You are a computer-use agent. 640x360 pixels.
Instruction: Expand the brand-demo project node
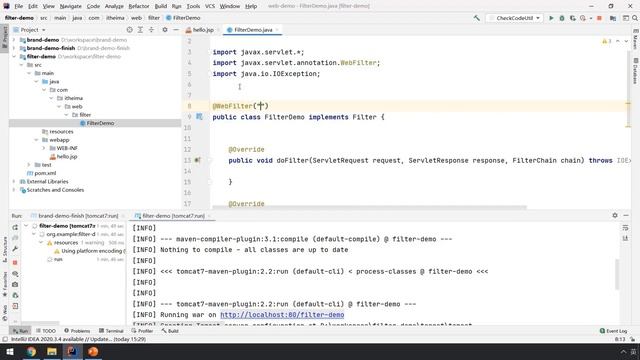(x=14, y=40)
